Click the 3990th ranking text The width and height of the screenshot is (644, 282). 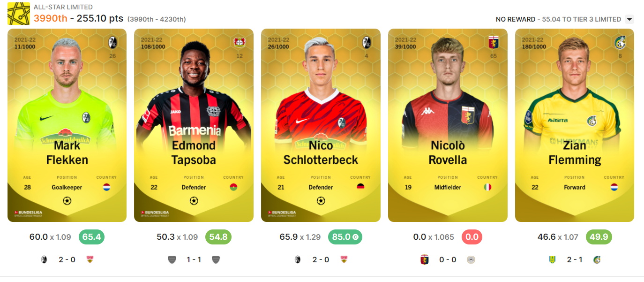51,18
